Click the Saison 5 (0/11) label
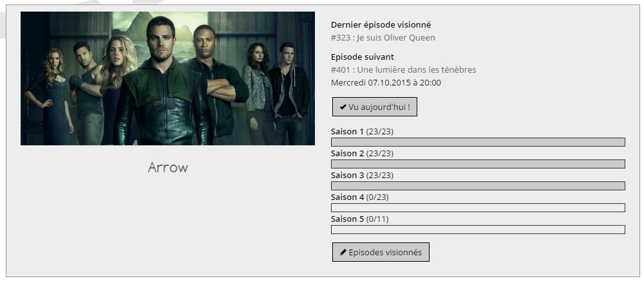Image resolution: width=644 pixels, height=281 pixels. click(360, 219)
